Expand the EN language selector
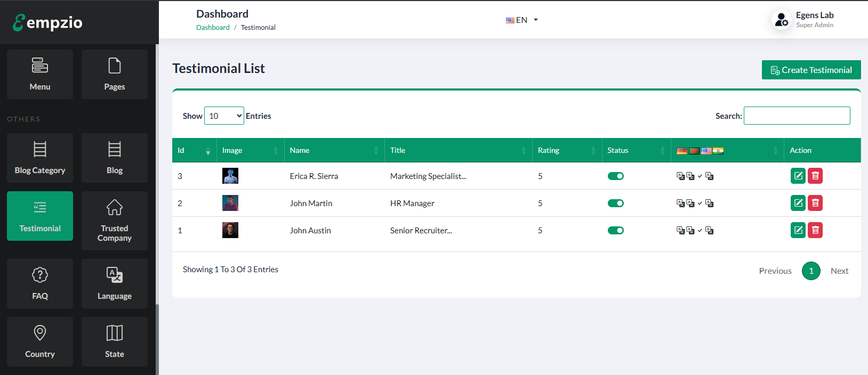Screen dimensions: 868x375 pyautogui.click(x=521, y=20)
